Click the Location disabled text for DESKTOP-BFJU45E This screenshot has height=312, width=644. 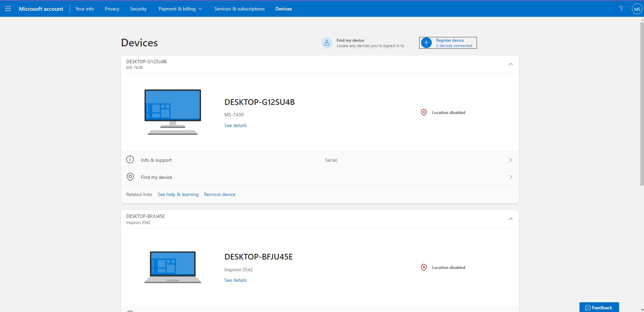point(449,268)
